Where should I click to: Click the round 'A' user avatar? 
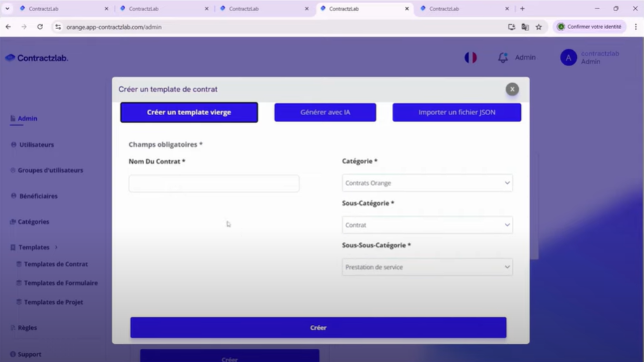pyautogui.click(x=569, y=58)
